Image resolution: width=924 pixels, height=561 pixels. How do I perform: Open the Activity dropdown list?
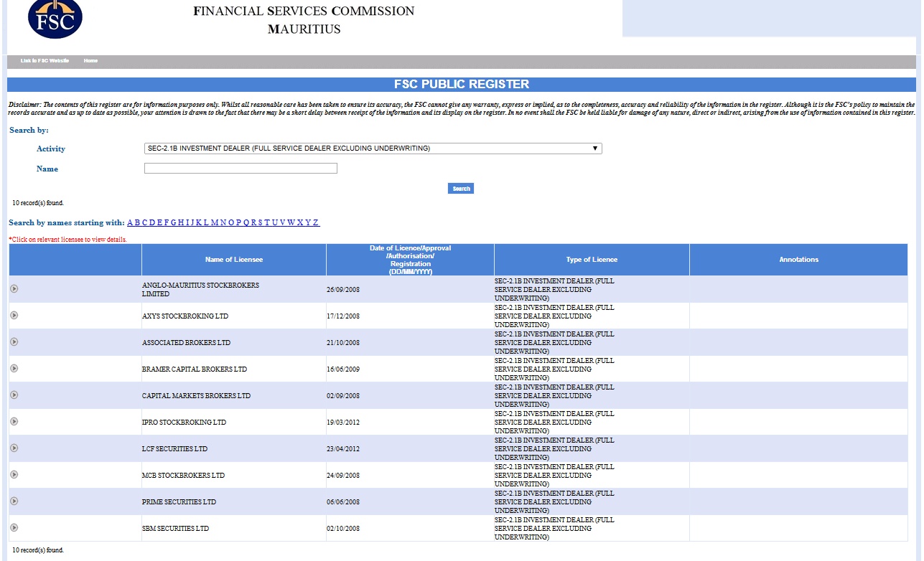point(373,148)
